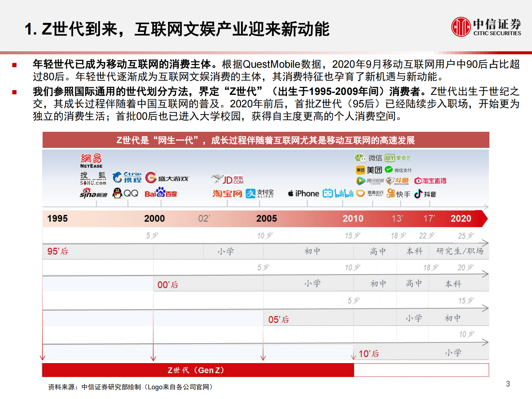Click the slide title heading
This screenshot has height=399, width=532.
tap(177, 29)
